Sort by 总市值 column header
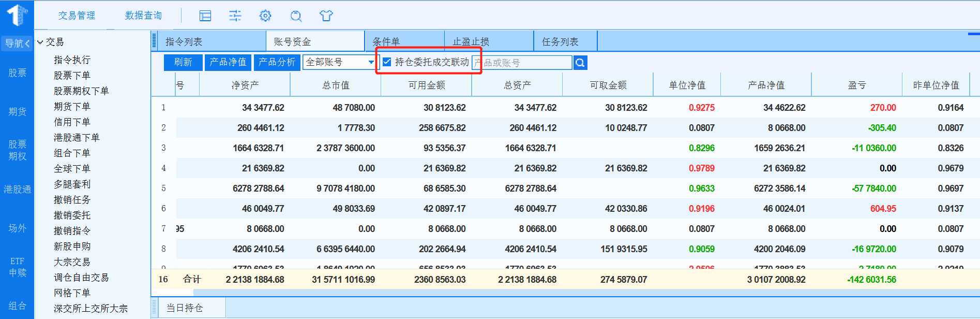Viewport: 980px width, 319px height. tap(336, 85)
